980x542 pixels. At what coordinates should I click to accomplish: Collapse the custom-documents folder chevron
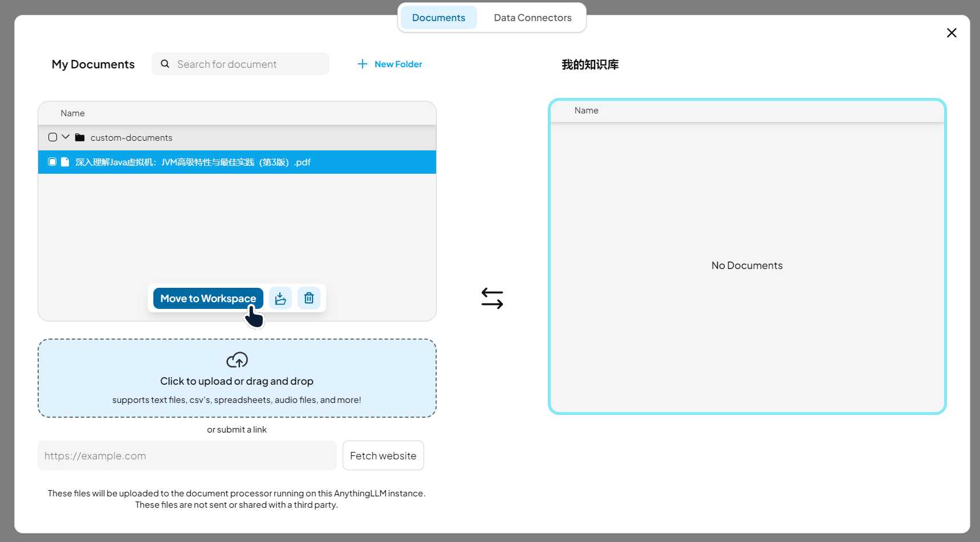tap(66, 137)
